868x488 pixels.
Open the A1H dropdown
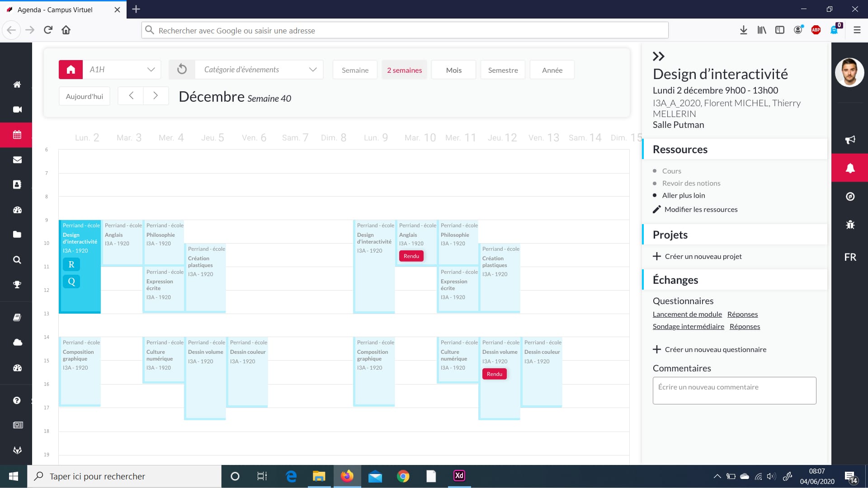pyautogui.click(x=122, y=70)
